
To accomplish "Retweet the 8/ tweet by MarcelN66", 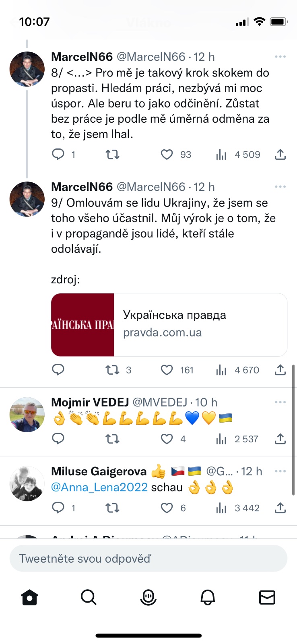I will pyautogui.click(x=112, y=155).
